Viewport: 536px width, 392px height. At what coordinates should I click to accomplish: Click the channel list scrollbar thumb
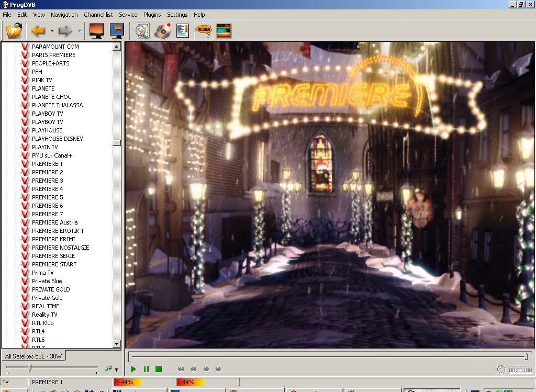click(117, 142)
